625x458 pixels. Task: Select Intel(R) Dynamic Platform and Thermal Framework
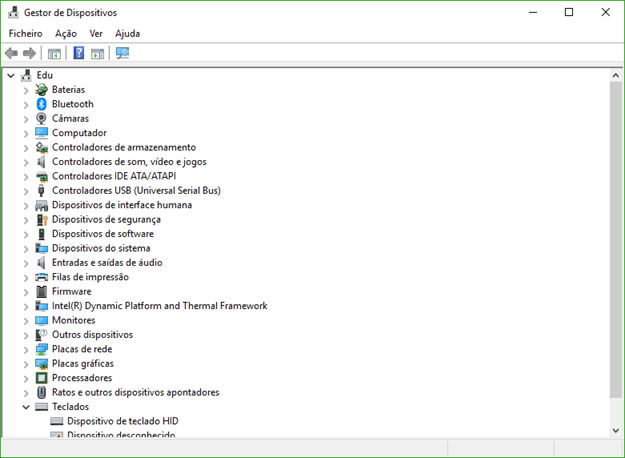159,306
